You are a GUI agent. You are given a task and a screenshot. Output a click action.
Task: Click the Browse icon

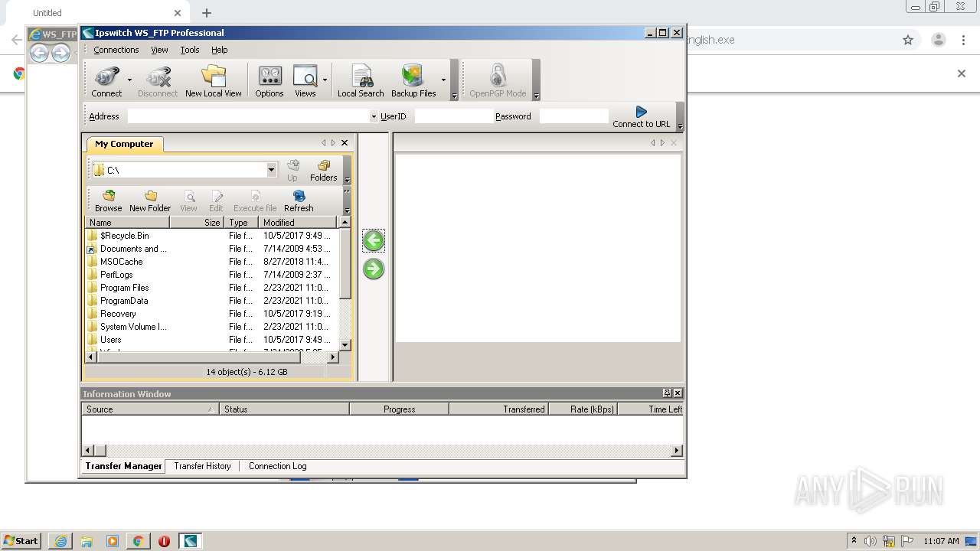coord(109,201)
